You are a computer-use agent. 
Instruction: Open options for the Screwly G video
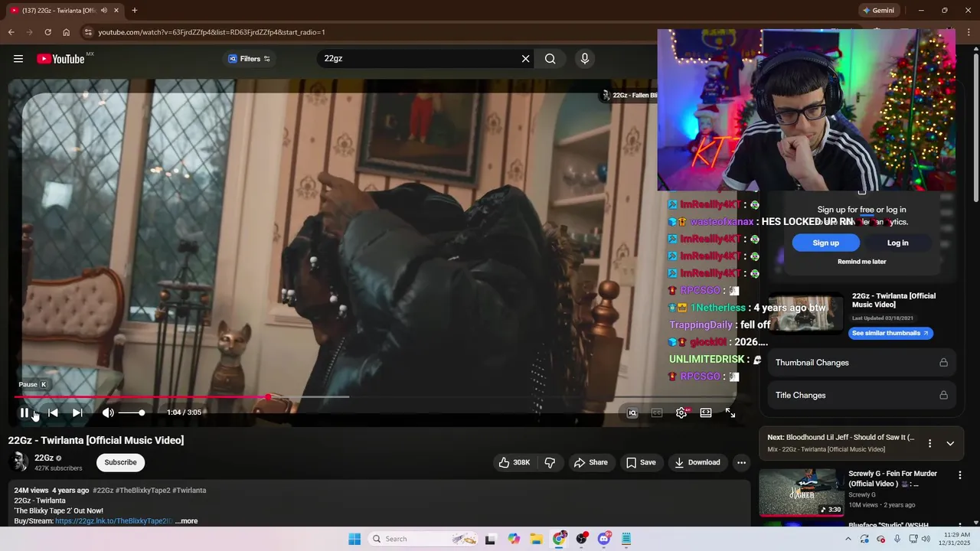tap(959, 475)
